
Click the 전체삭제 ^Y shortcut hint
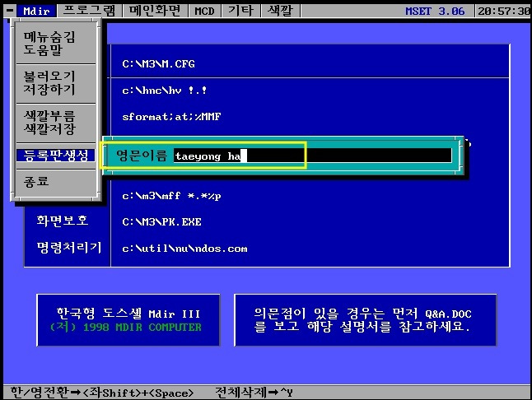pyautogui.click(x=254, y=393)
